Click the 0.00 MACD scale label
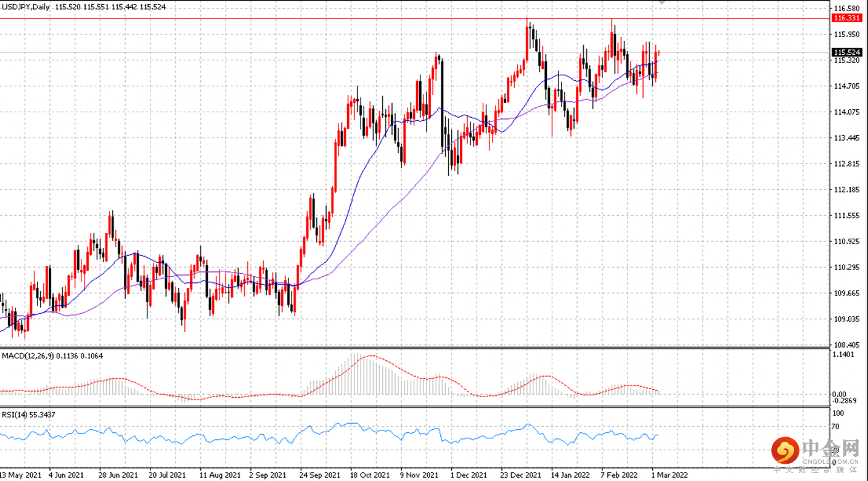The height and width of the screenshot is (481, 868). tap(840, 394)
